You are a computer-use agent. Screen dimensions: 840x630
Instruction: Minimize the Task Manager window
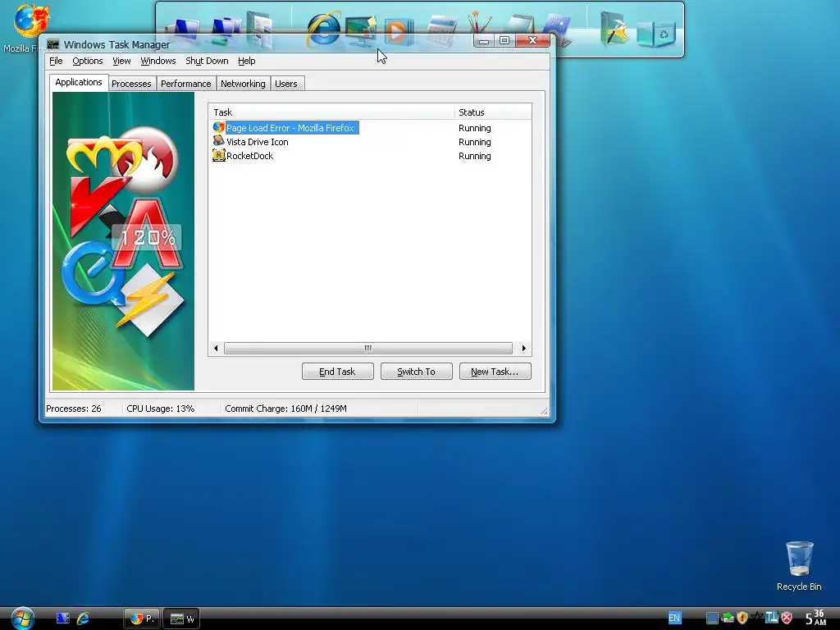click(484, 40)
